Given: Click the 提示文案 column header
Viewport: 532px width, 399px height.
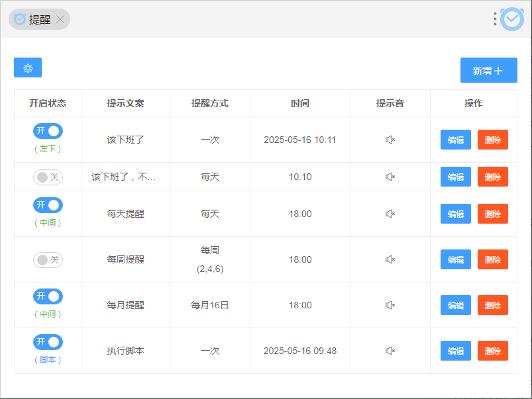Looking at the screenshot, I should (125, 103).
